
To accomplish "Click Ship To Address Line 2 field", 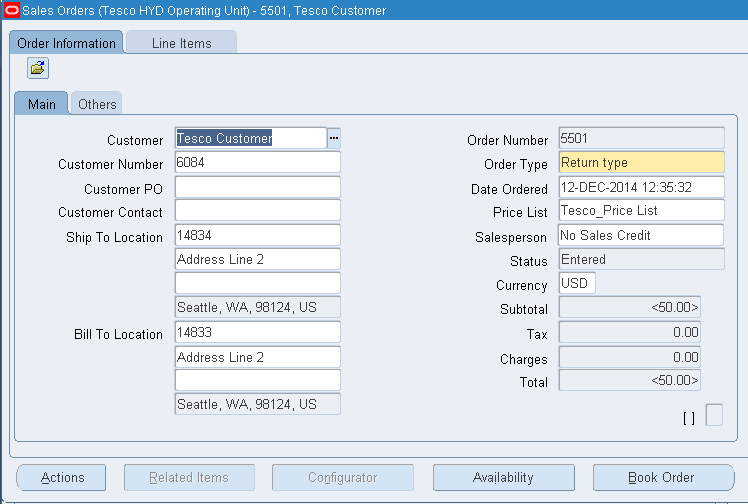I will tap(258, 259).
